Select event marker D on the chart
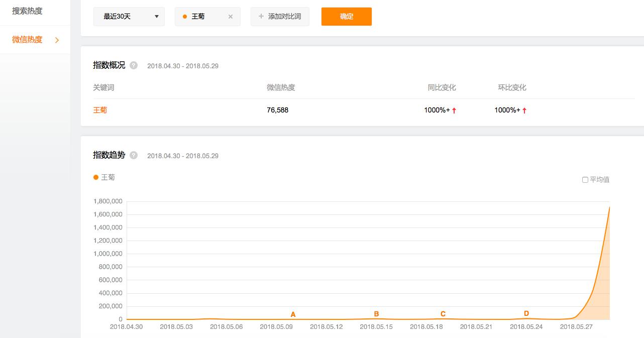Screen dimensions: 644x338 pos(526,313)
